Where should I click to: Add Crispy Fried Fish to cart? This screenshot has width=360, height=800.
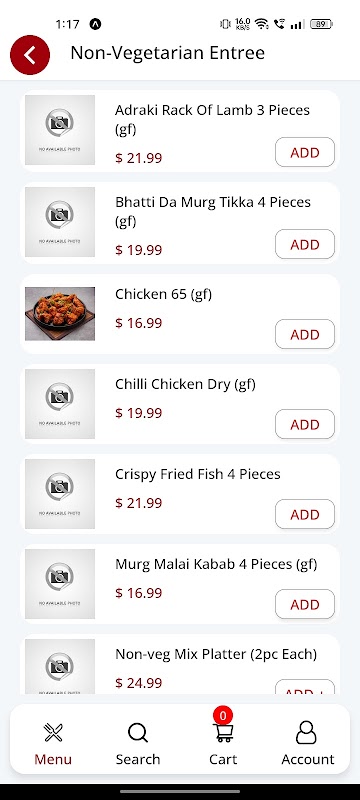coord(305,514)
